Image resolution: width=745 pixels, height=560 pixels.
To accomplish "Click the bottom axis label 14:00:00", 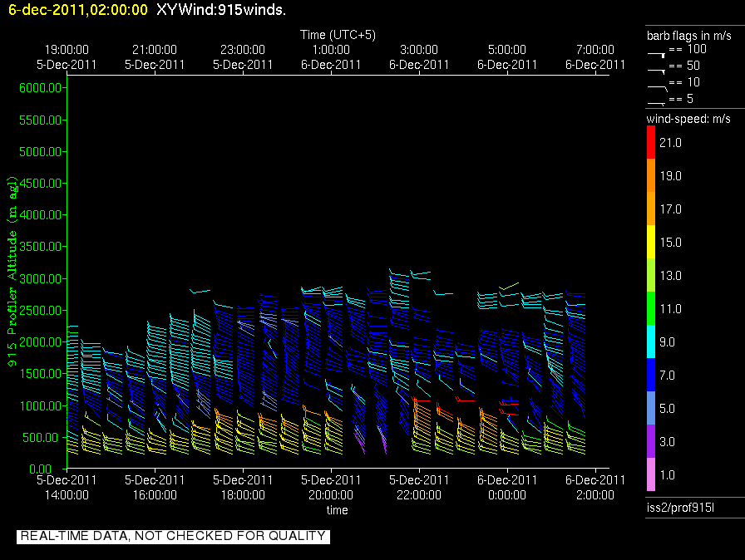I will click(x=67, y=495).
